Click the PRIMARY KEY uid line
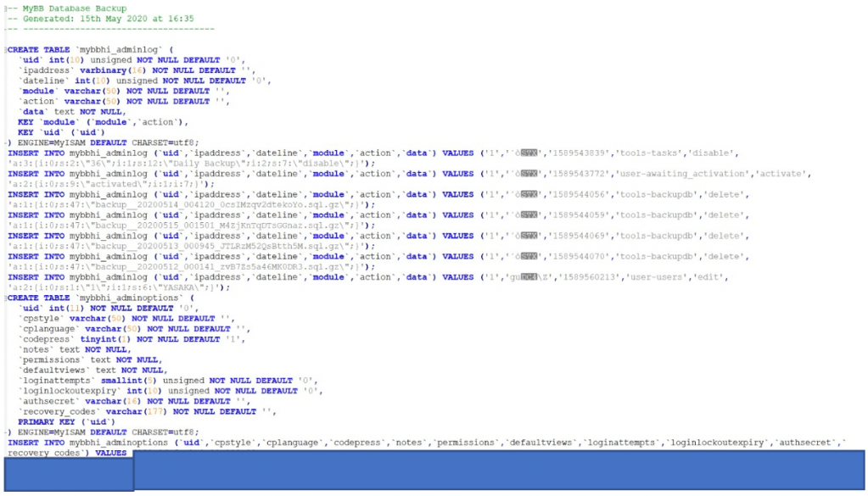868x496 pixels. 68,421
